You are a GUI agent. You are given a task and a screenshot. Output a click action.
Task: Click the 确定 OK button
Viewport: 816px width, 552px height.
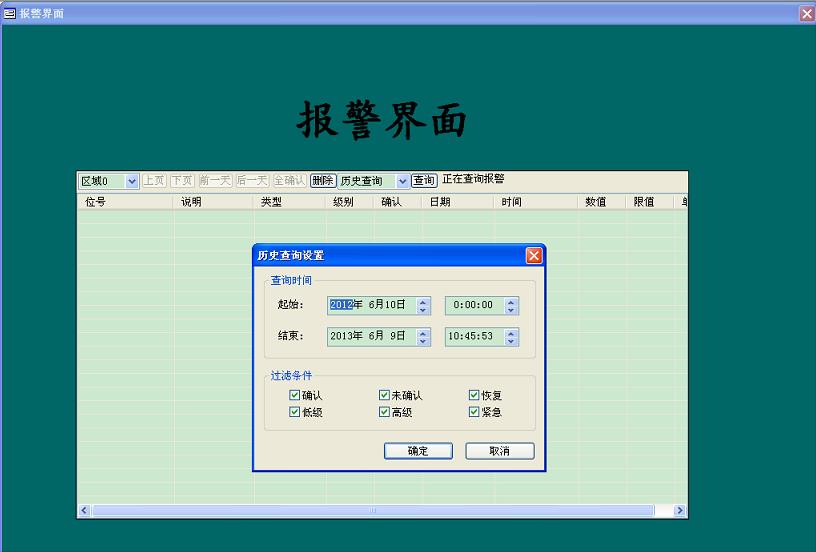418,451
